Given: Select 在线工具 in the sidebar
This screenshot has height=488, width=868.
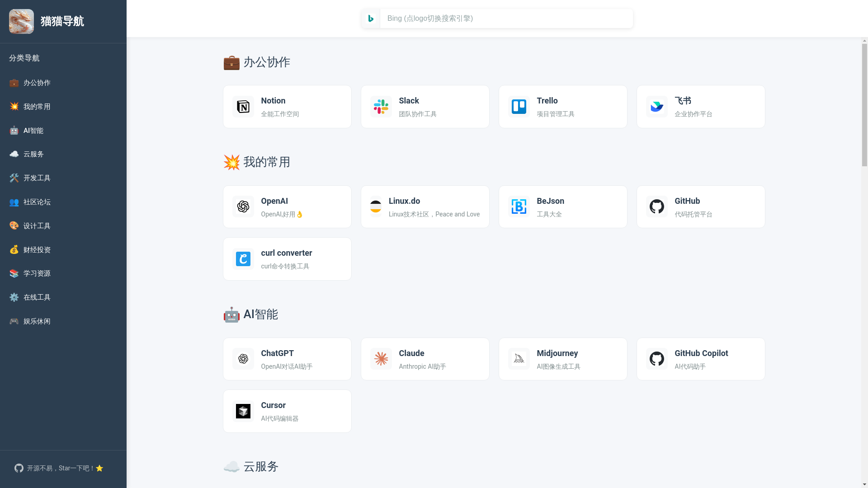Looking at the screenshot, I should click(x=63, y=297).
